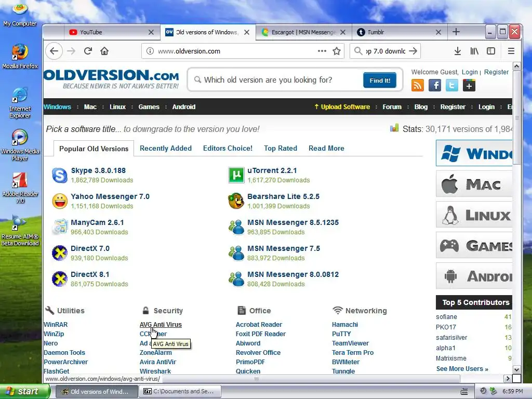Reload the page with the refresh icon

88,51
